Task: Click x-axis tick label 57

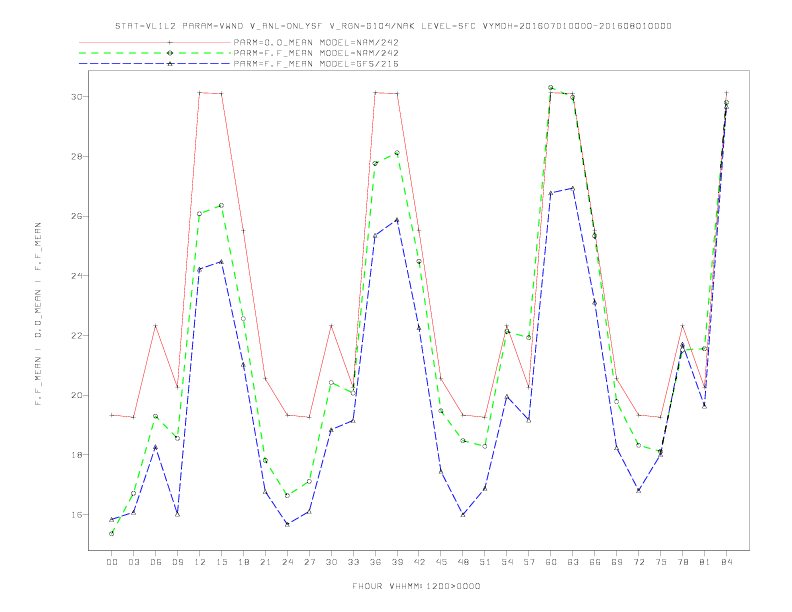Action: (529, 562)
